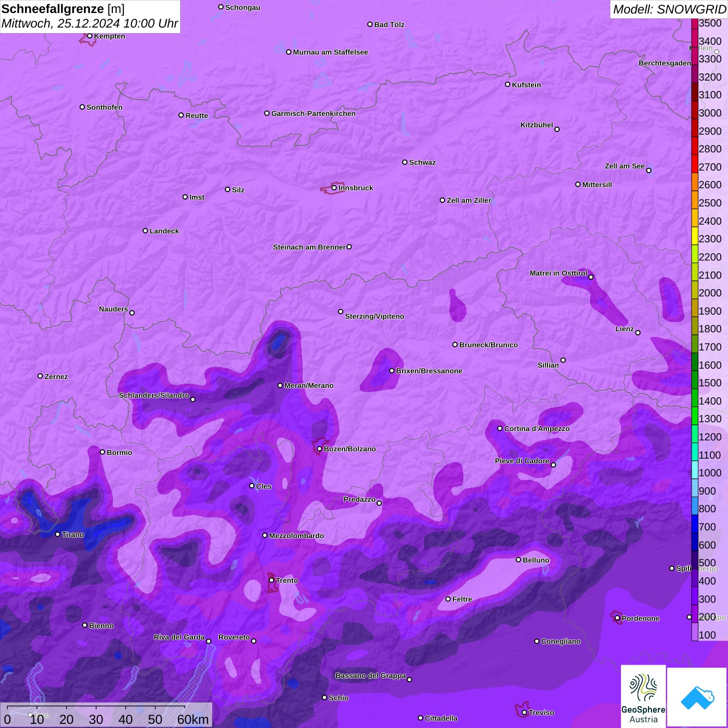
Task: Click the Sonthofen label
Action: click(x=105, y=107)
